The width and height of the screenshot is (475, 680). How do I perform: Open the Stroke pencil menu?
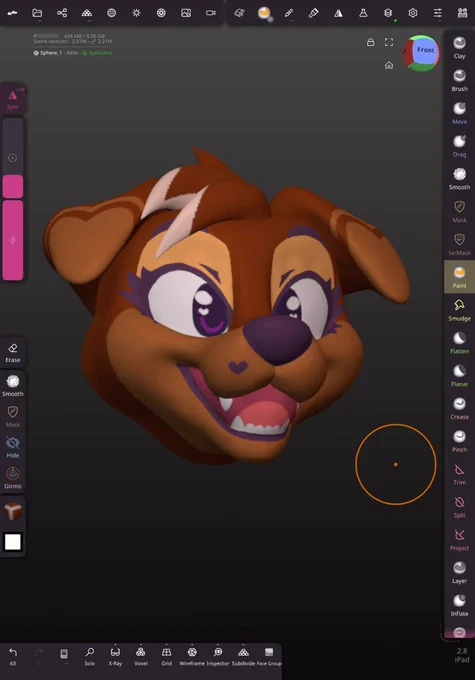(288, 13)
